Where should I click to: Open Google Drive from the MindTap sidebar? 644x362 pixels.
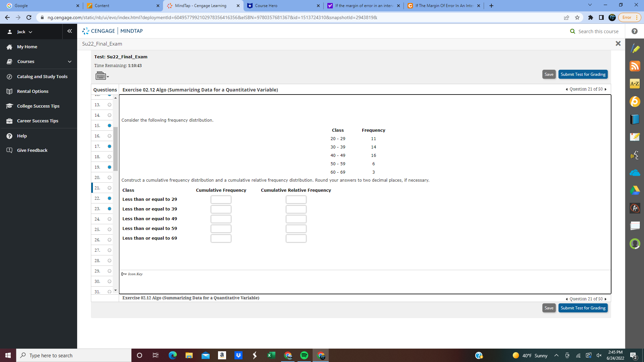635,190
